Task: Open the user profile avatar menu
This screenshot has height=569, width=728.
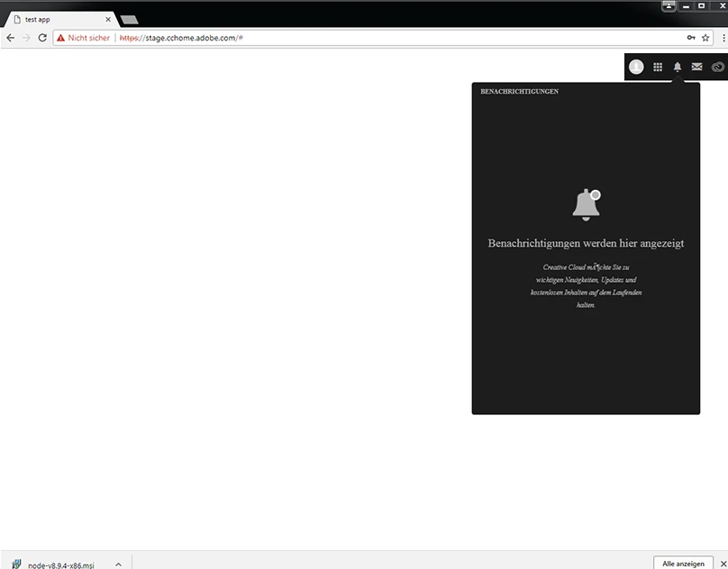Action: pyautogui.click(x=636, y=67)
